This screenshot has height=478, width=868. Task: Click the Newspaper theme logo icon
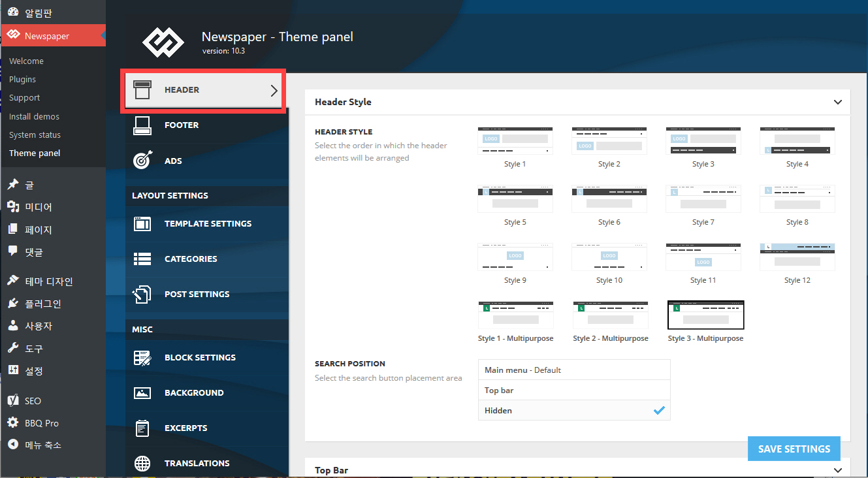[x=164, y=42]
